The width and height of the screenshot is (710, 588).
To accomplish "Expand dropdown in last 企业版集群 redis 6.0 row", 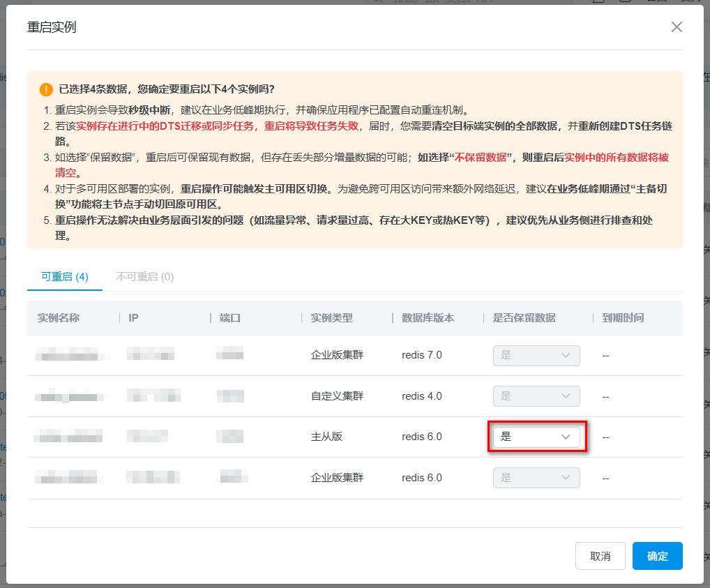I will pos(536,478).
